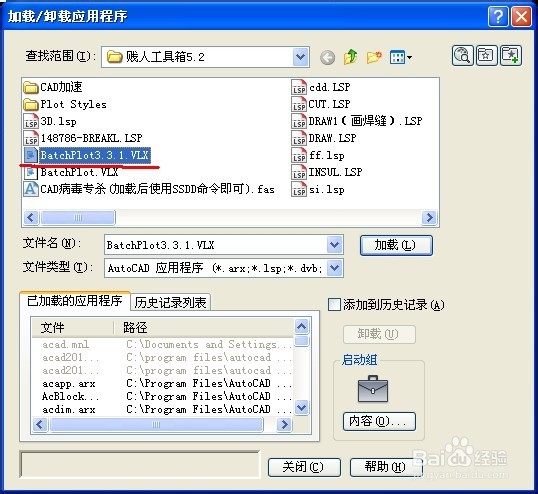538x494 pixels.
Task: Expand the 文件类型 dropdown arrow
Action: 335,268
